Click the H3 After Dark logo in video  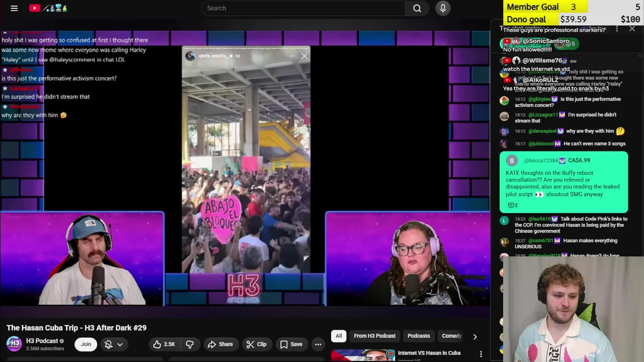tap(244, 289)
